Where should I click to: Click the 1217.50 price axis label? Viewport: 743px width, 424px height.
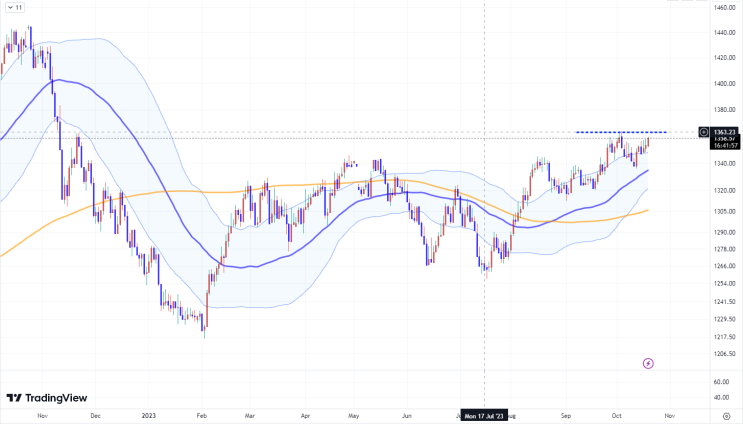725,337
